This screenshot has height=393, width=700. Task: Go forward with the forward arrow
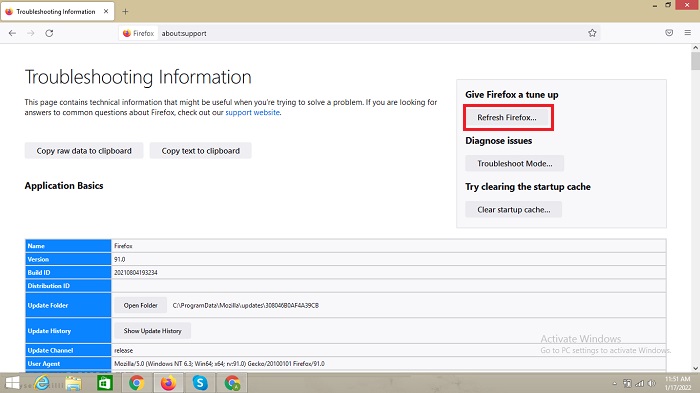tap(31, 33)
